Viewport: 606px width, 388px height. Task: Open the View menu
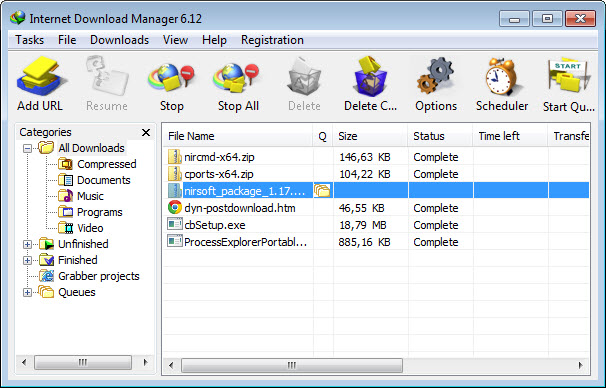175,40
